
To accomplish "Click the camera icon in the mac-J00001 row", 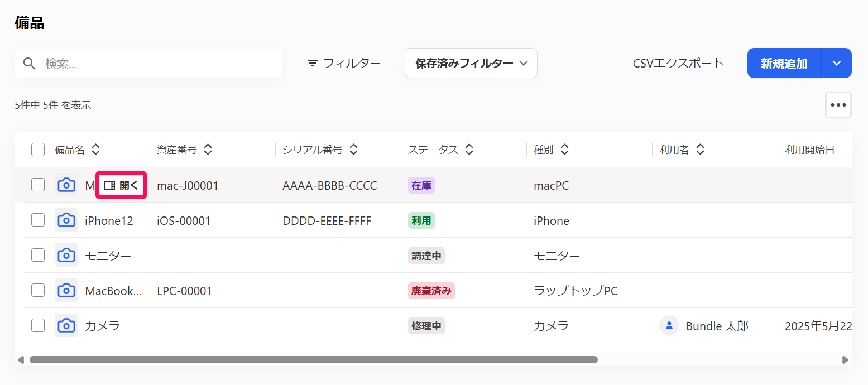I will coord(66,185).
